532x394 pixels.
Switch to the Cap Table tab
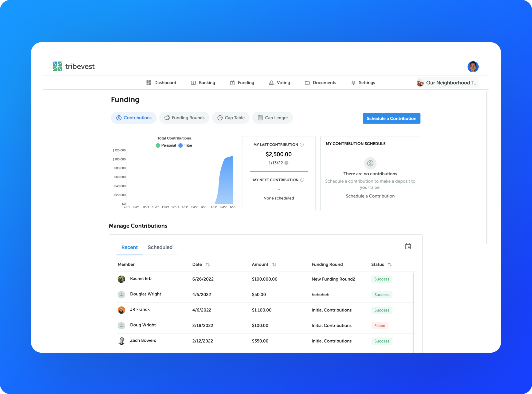(231, 118)
